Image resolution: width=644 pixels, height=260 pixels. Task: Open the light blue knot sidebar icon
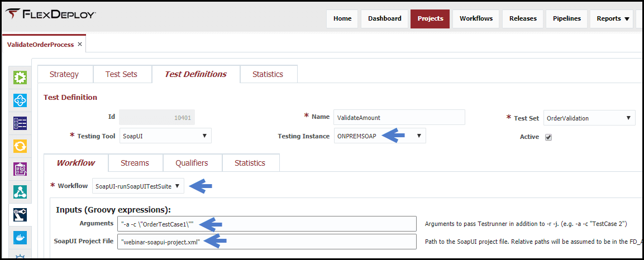tap(20, 100)
